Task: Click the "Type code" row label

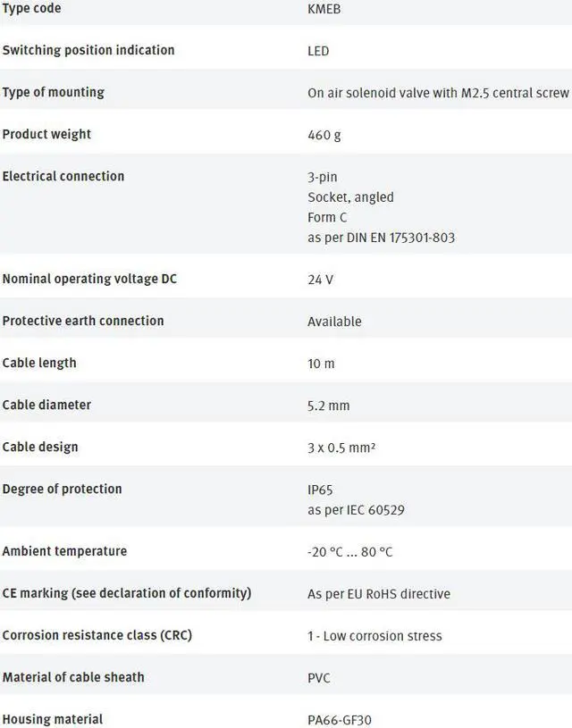Action: click(31, 8)
